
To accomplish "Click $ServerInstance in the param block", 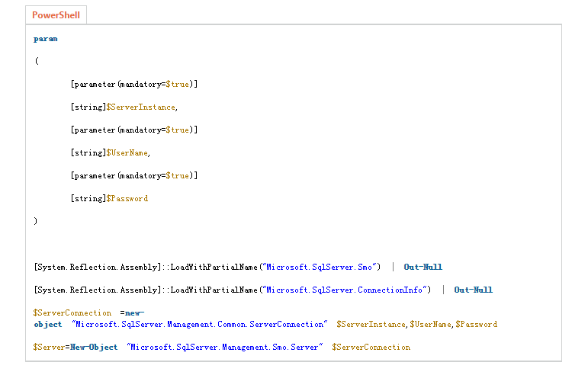I will click(x=140, y=107).
